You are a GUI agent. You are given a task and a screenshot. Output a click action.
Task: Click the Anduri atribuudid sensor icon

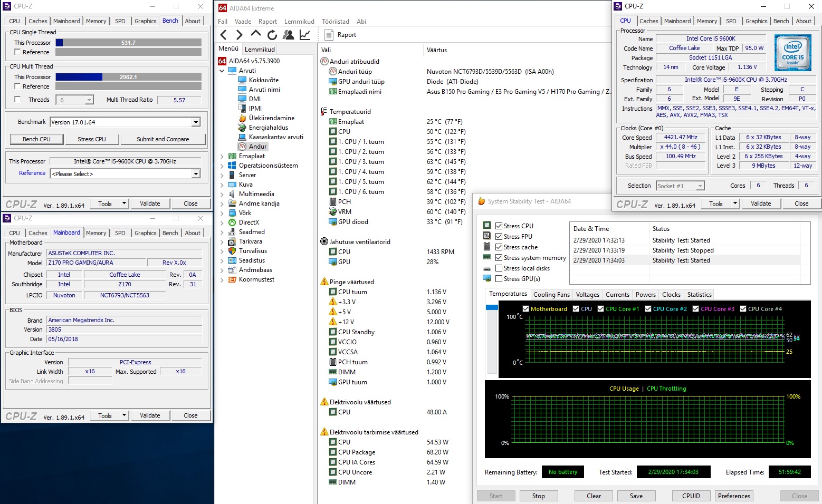coord(324,61)
